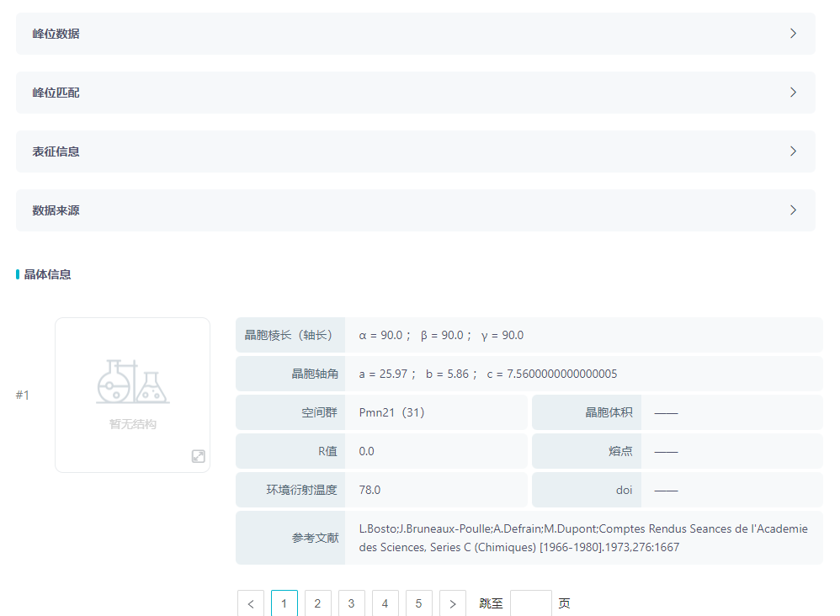Click the 空间群 label cell
This screenshot has height=616, width=840.
click(290, 412)
